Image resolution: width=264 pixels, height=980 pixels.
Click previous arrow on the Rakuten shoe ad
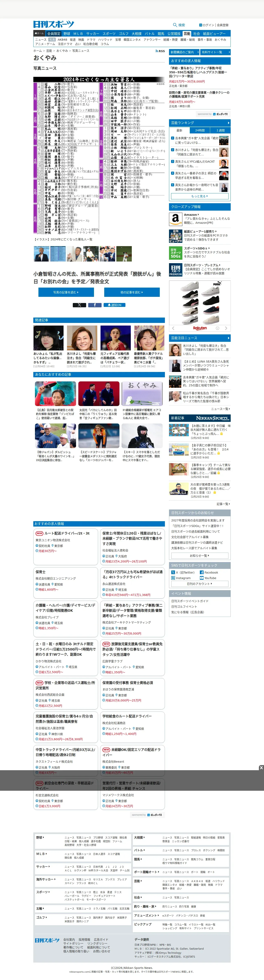coord(173,328)
